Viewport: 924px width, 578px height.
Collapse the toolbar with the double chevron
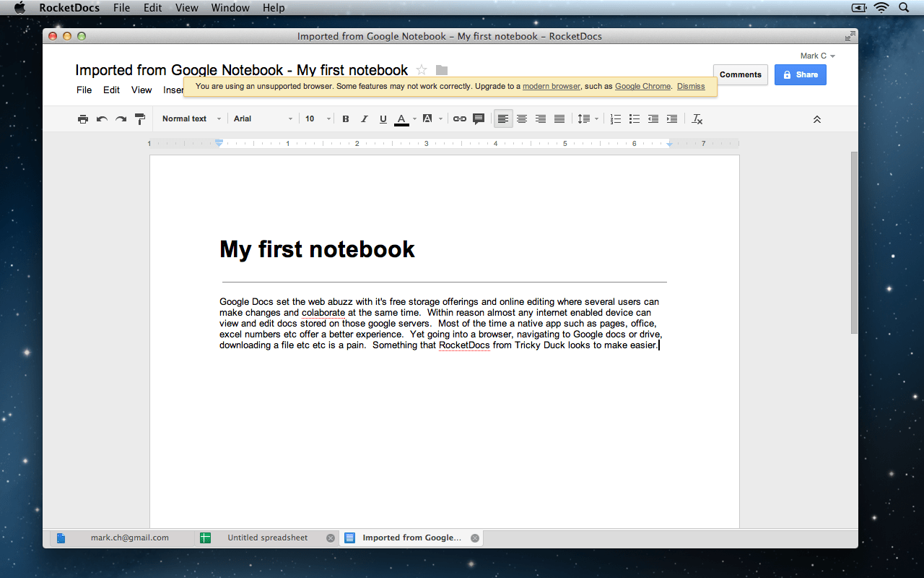[x=817, y=119]
